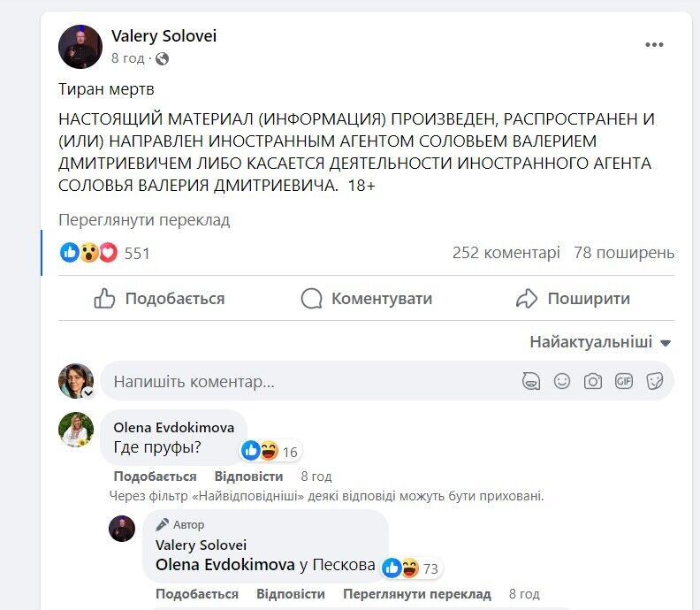Share the post via Поширити
The image size is (700, 610).
[x=573, y=299]
